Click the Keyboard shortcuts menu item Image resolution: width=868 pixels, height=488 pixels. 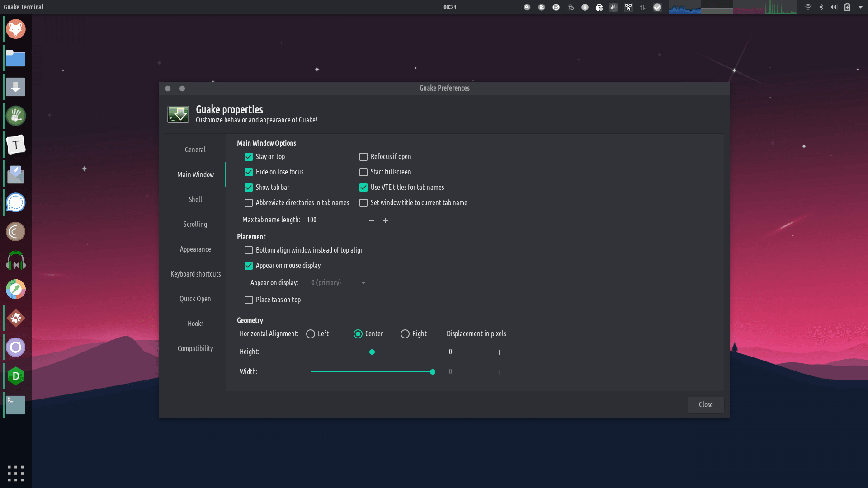tap(195, 273)
